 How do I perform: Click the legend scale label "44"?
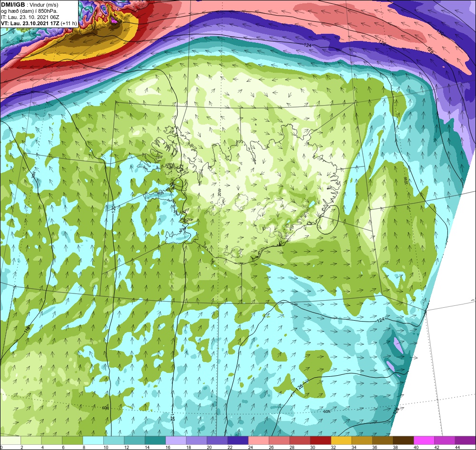pyautogui.click(x=457, y=448)
